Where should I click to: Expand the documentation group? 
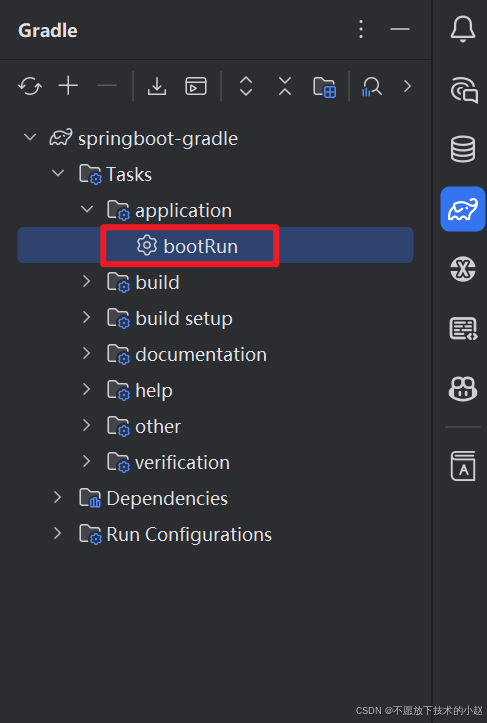pos(86,353)
